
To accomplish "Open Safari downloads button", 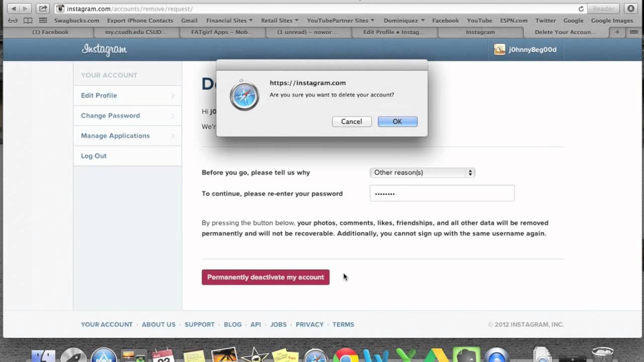I will pyautogui.click(x=630, y=9).
